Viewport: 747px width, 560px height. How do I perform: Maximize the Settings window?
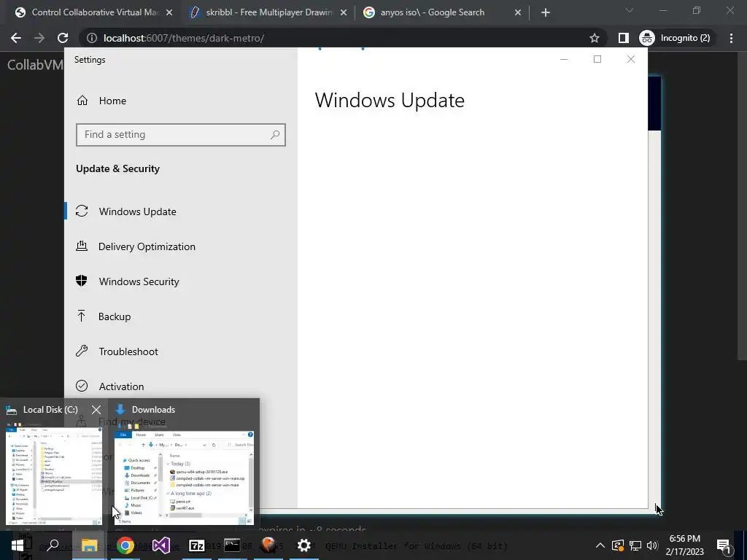click(x=597, y=59)
